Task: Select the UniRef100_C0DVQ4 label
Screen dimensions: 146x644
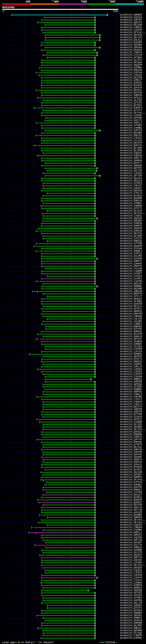Action: click(131, 376)
